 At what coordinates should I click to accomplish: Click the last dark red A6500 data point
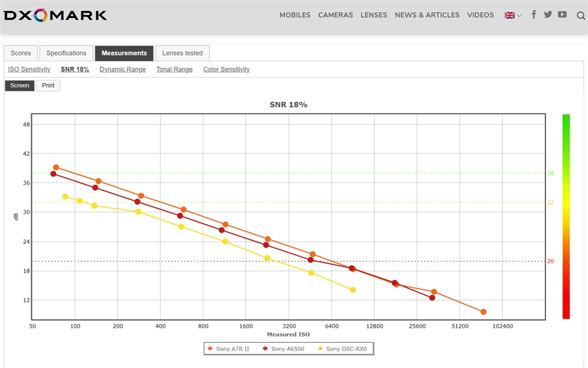432,298
